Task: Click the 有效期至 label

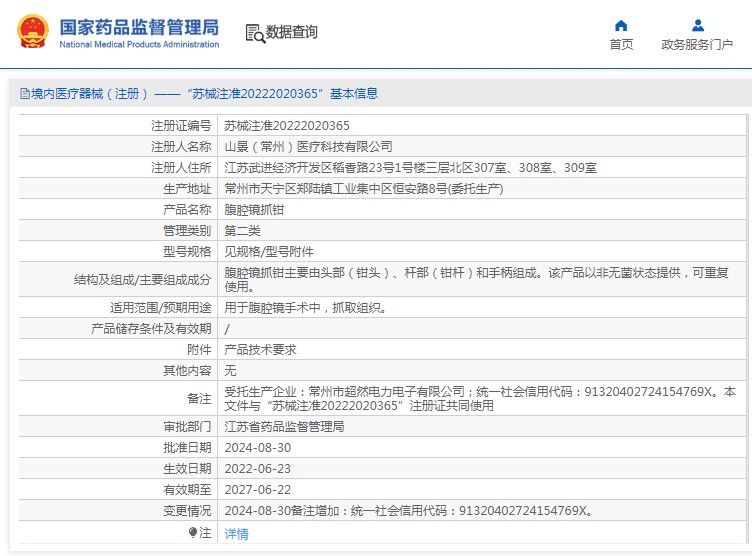Action: 187,490
